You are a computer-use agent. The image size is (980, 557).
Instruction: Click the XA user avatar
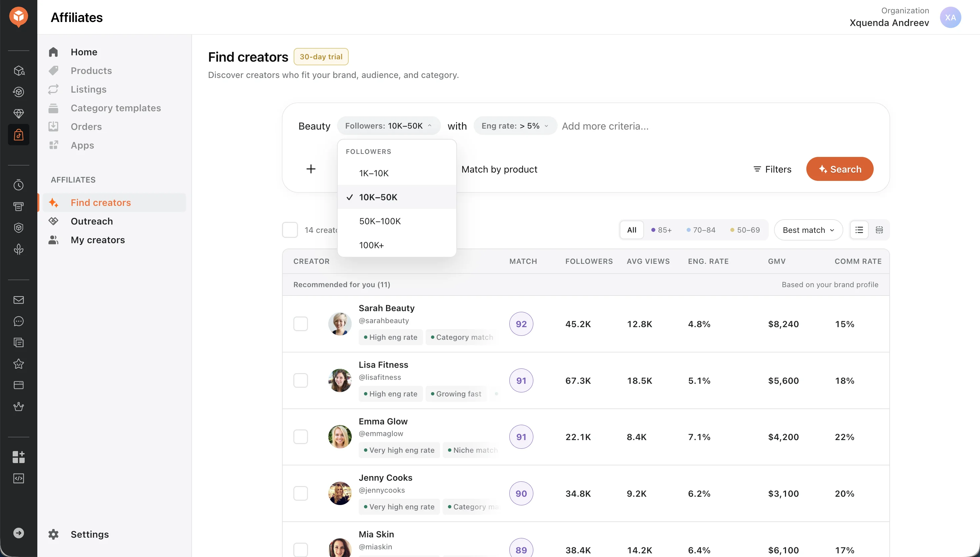950,17
